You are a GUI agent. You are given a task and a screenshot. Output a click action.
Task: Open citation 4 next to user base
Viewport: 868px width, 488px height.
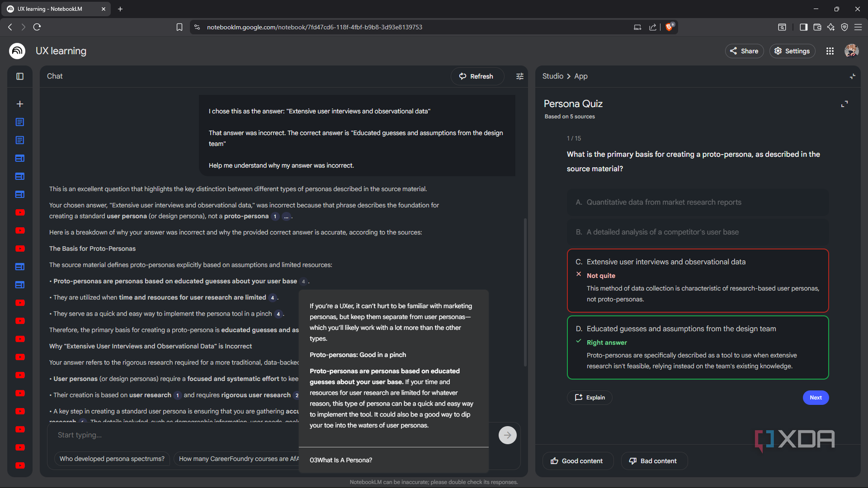[x=304, y=281]
